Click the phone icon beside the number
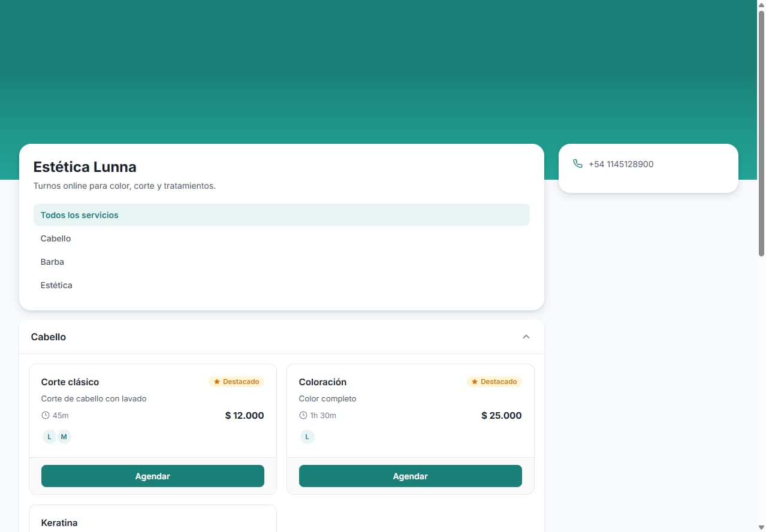This screenshot has width=766, height=532. coord(578,164)
